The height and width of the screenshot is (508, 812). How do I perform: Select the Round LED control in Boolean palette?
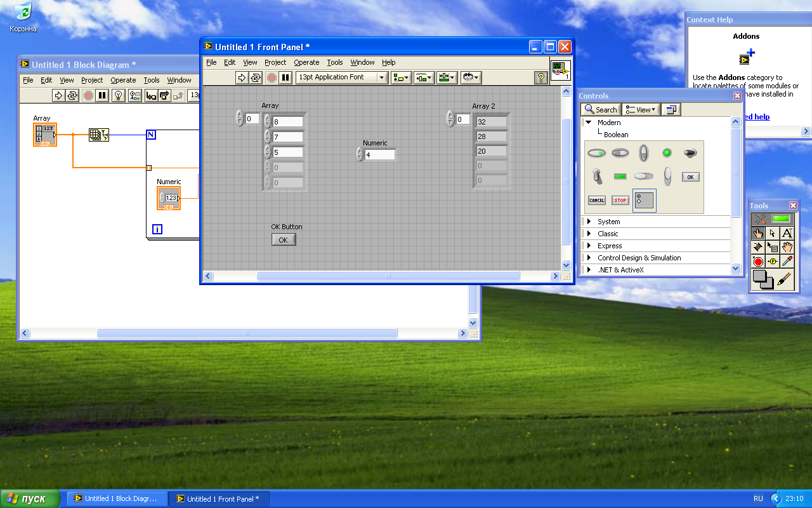point(667,153)
